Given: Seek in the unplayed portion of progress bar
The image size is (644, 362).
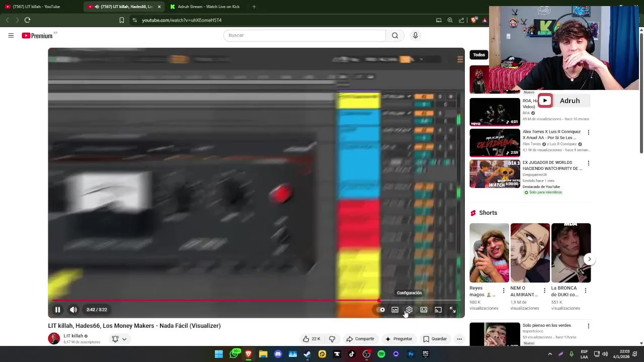Looking at the screenshot, I should [420, 300].
